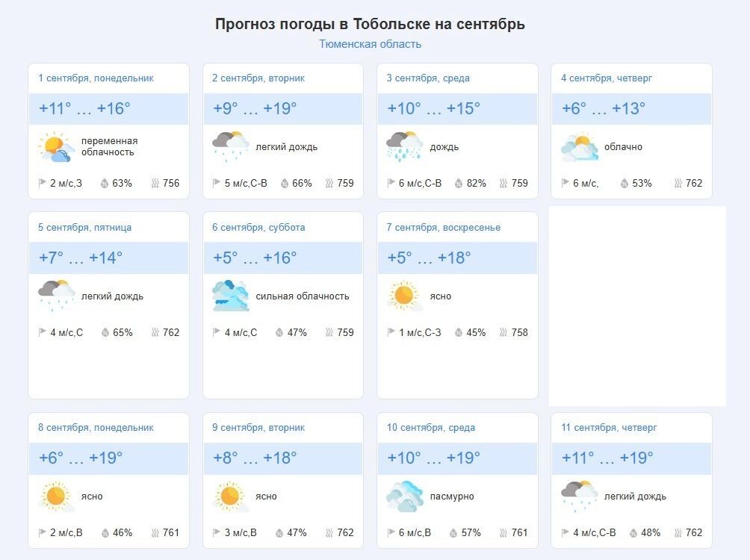The height and width of the screenshot is (560, 750).
Task: Open the 1 сентября, понедельник forecast link
Action: pos(96,78)
